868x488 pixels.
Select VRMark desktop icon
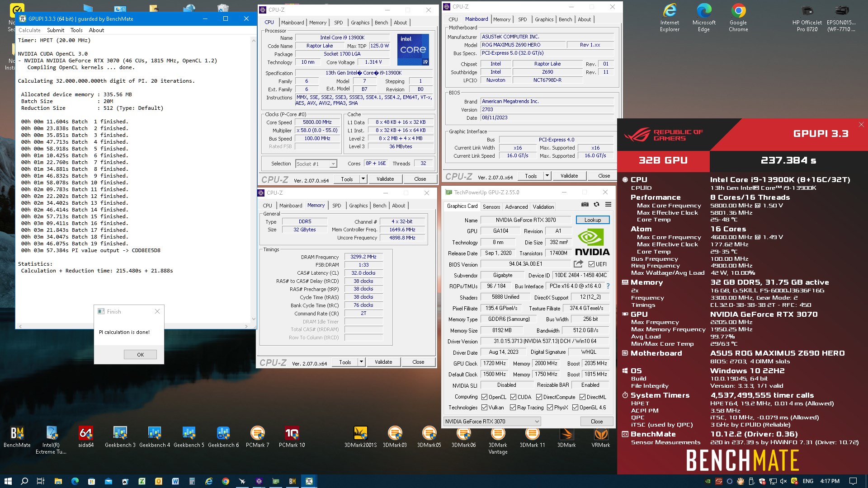point(601,437)
